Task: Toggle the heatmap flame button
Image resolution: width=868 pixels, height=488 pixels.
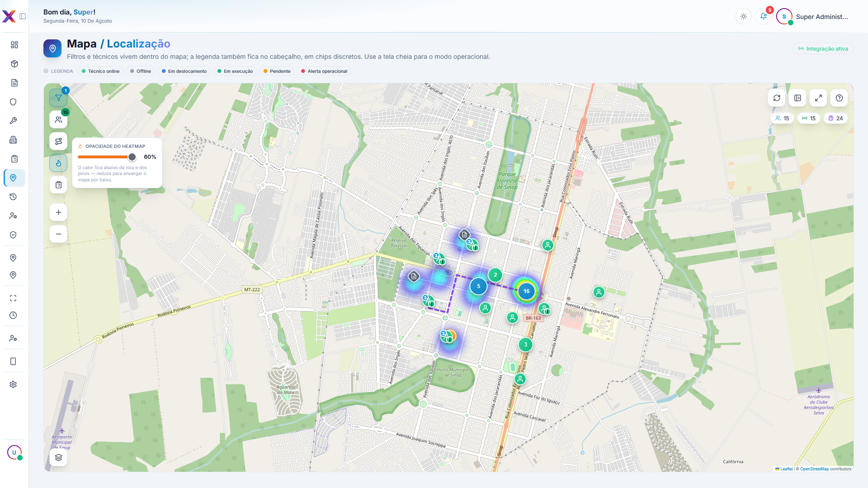Action: pos(58,163)
